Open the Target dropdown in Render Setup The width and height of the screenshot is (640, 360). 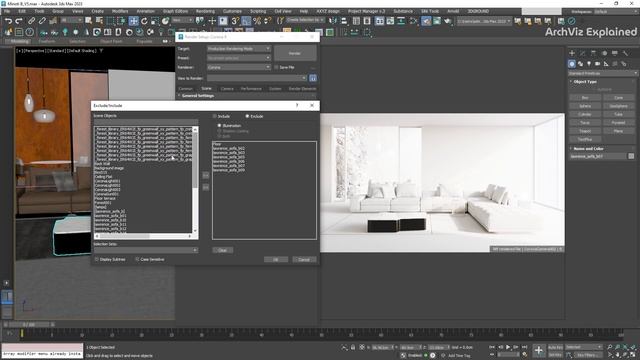239,49
